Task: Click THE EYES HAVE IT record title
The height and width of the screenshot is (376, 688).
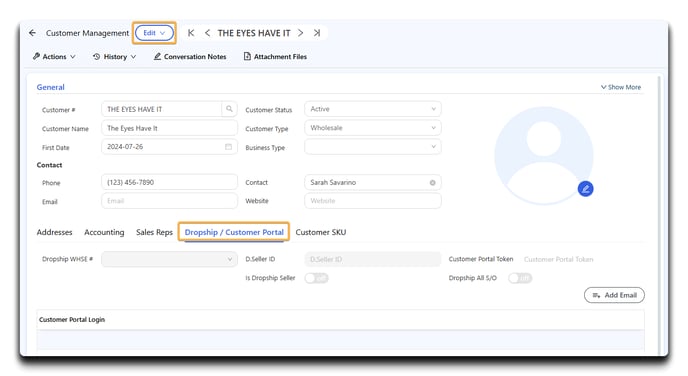Action: point(254,33)
